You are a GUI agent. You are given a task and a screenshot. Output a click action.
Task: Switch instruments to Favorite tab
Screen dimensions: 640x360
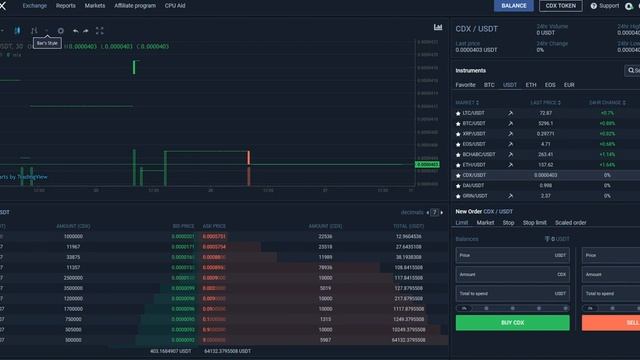click(465, 85)
